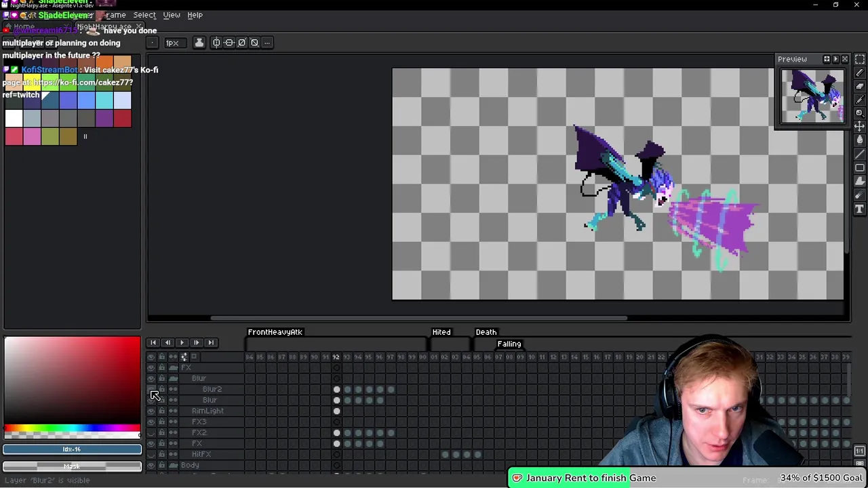Close the Preview window
Image resolution: width=868 pixels, height=488 pixels.
point(844,59)
